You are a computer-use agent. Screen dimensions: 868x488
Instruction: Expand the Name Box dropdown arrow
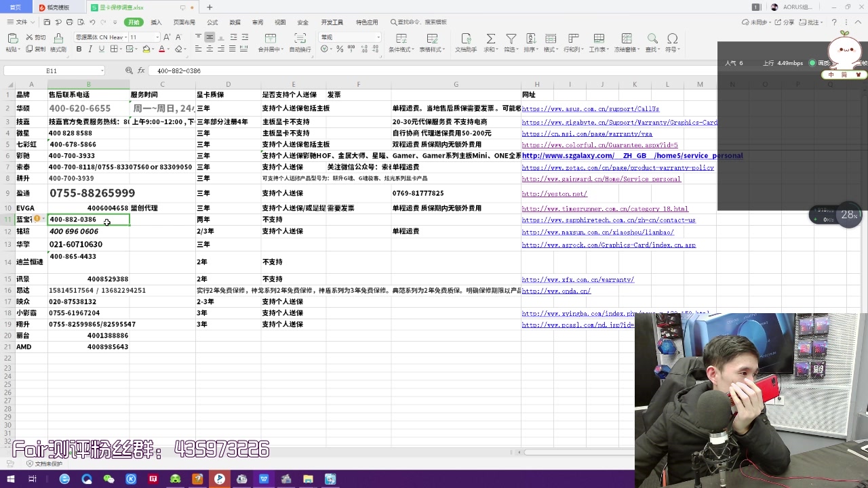coord(102,70)
